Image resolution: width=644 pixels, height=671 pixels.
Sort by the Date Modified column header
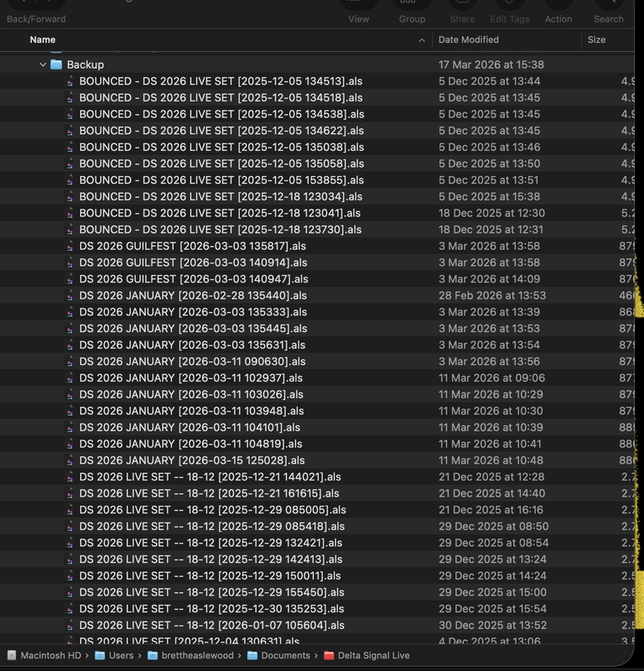[x=469, y=39]
